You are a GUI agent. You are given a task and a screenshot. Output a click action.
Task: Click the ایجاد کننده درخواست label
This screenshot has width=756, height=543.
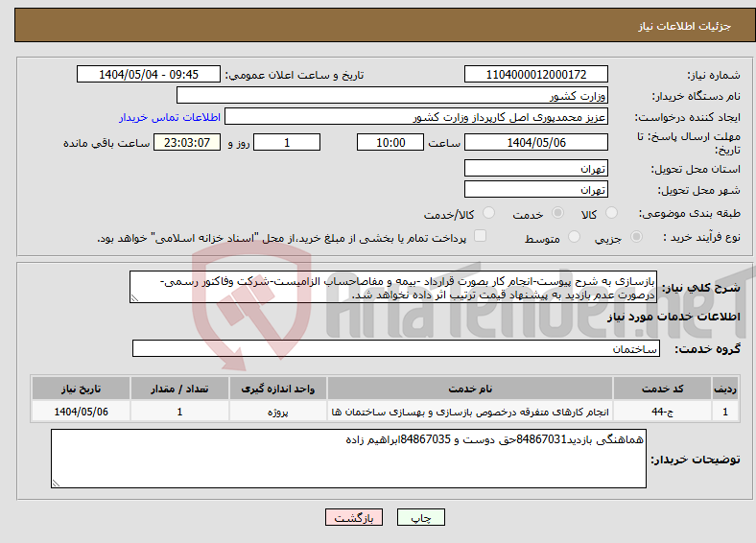[688, 118]
